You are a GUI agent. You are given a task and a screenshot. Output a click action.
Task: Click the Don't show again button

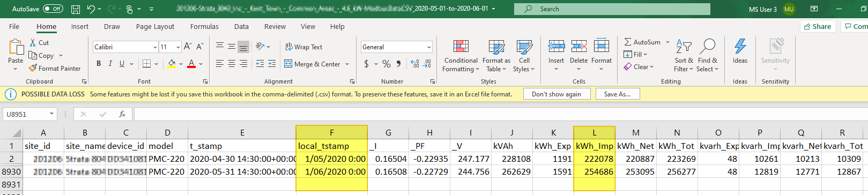click(556, 94)
